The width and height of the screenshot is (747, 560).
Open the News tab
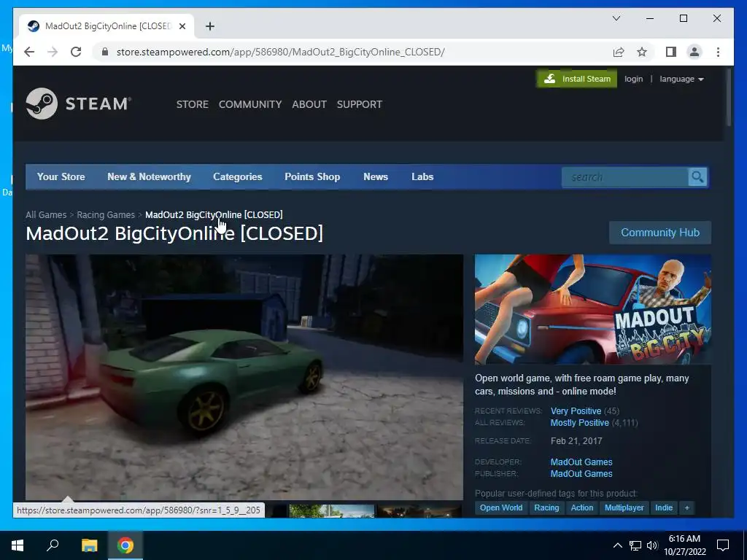click(376, 176)
